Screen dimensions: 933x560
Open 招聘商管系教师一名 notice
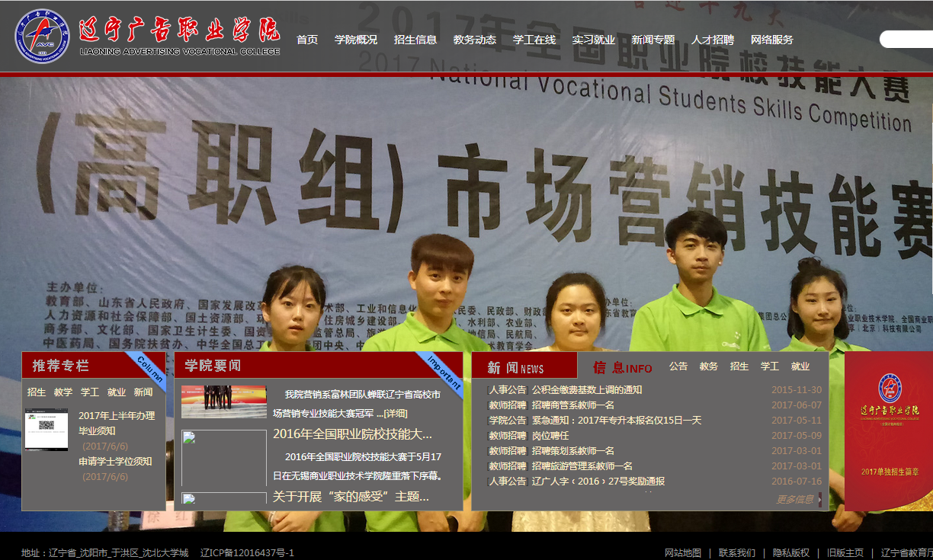(573, 405)
